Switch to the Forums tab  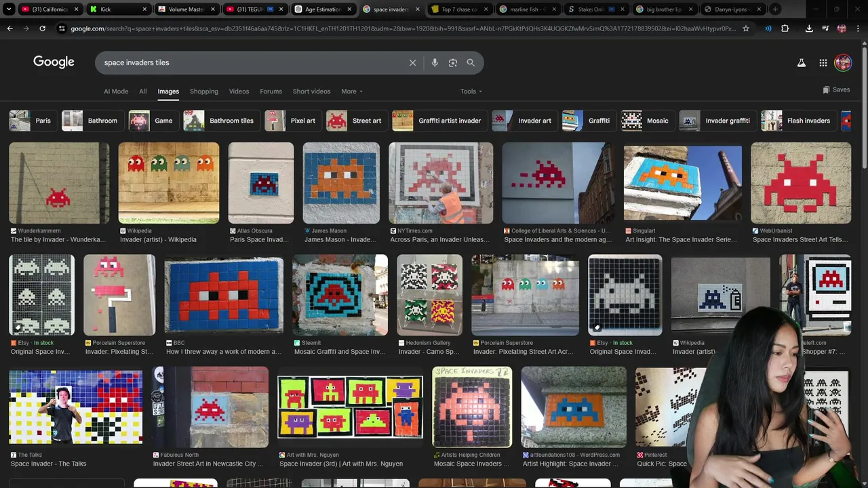coord(271,91)
